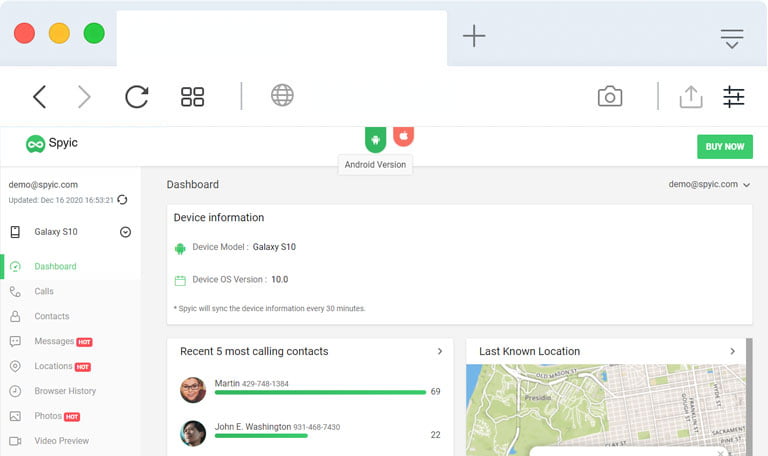
Task: Click the Last Known Location map
Action: (605, 409)
